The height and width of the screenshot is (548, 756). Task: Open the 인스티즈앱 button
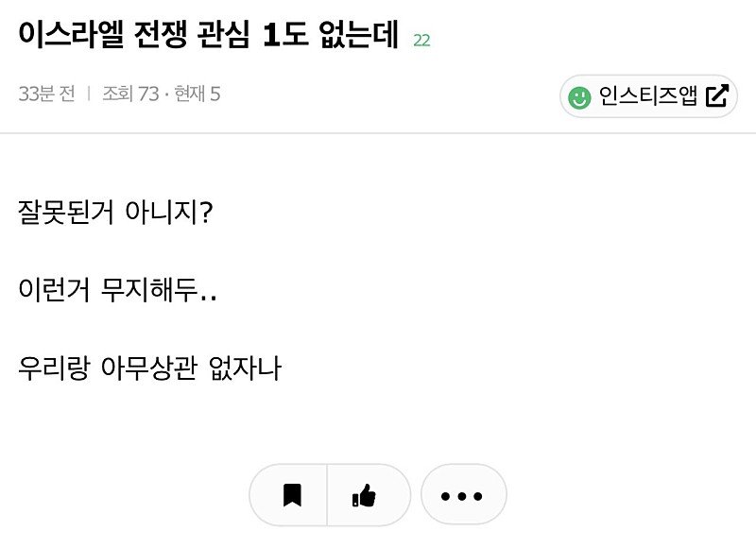(x=648, y=96)
